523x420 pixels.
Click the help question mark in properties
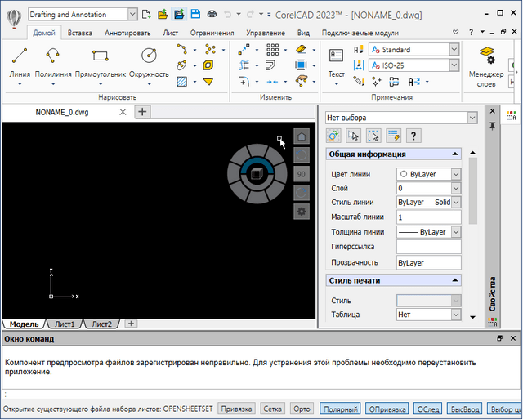413,136
